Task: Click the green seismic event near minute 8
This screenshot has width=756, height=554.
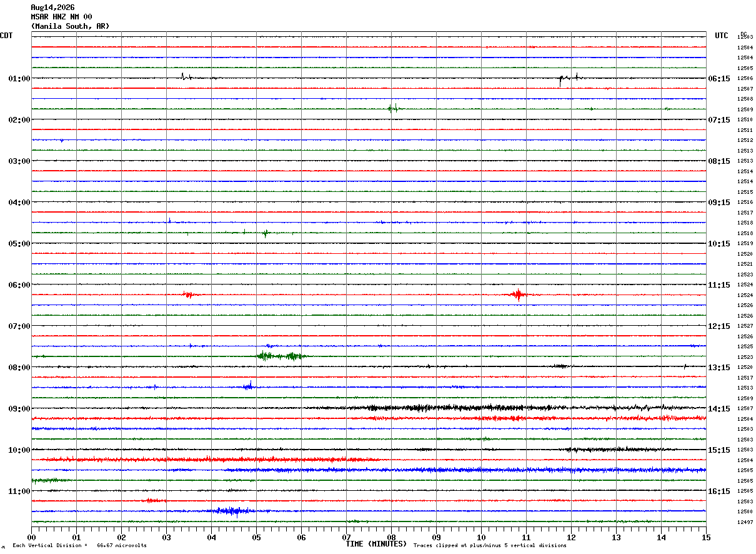Action: click(x=394, y=108)
